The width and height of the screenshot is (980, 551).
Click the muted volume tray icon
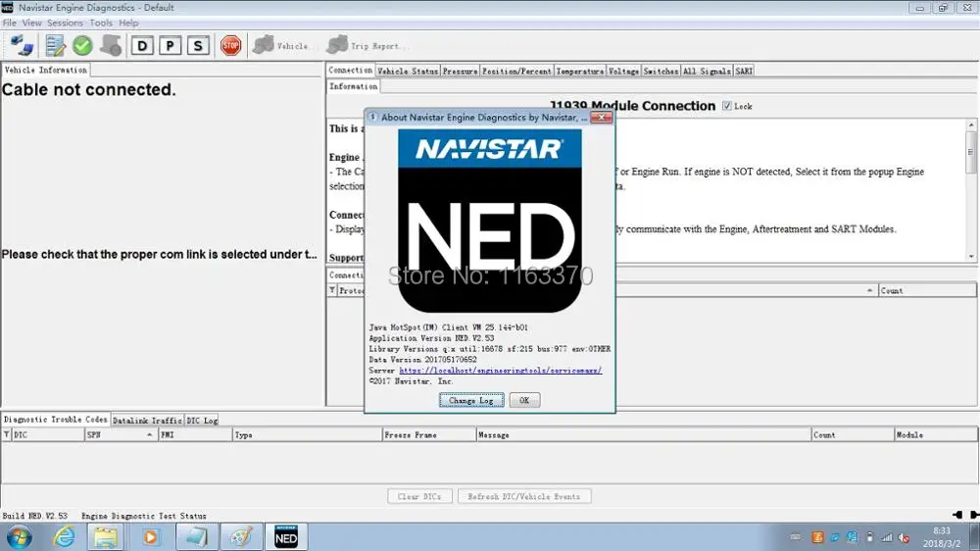pyautogui.click(x=904, y=537)
